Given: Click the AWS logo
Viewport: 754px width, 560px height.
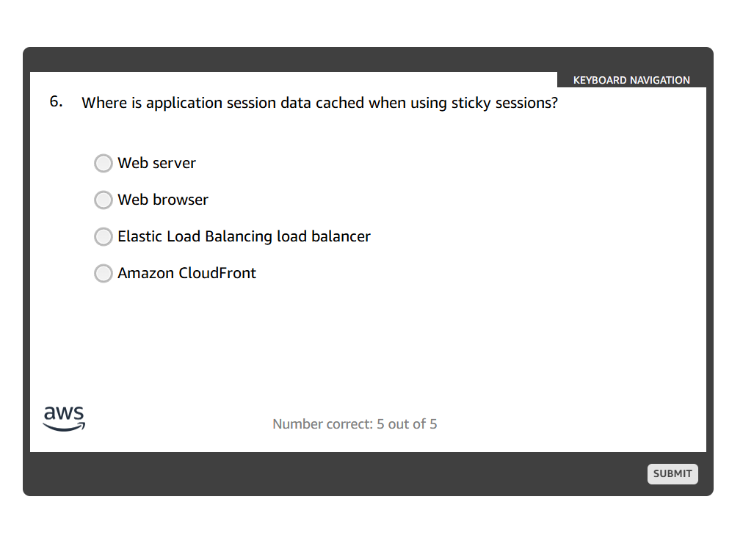Looking at the screenshot, I should [x=64, y=418].
